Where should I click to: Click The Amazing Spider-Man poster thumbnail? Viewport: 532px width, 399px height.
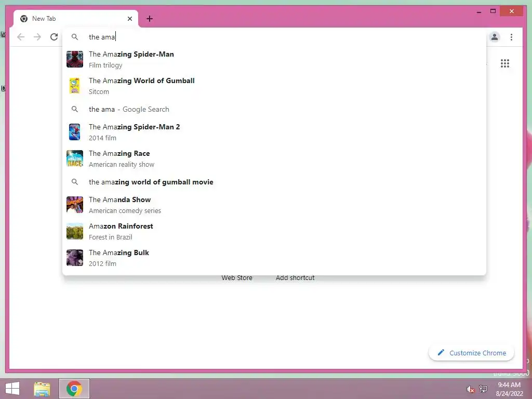(75, 59)
